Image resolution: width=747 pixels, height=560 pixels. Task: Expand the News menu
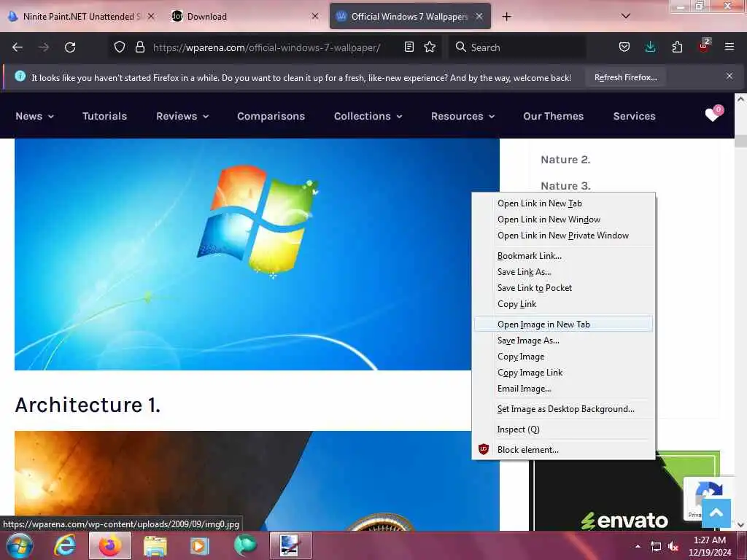(34, 116)
